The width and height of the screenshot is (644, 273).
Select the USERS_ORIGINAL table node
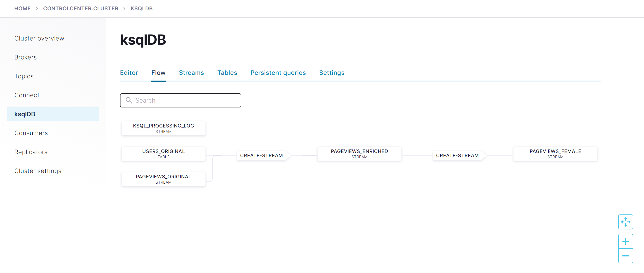[163, 153]
